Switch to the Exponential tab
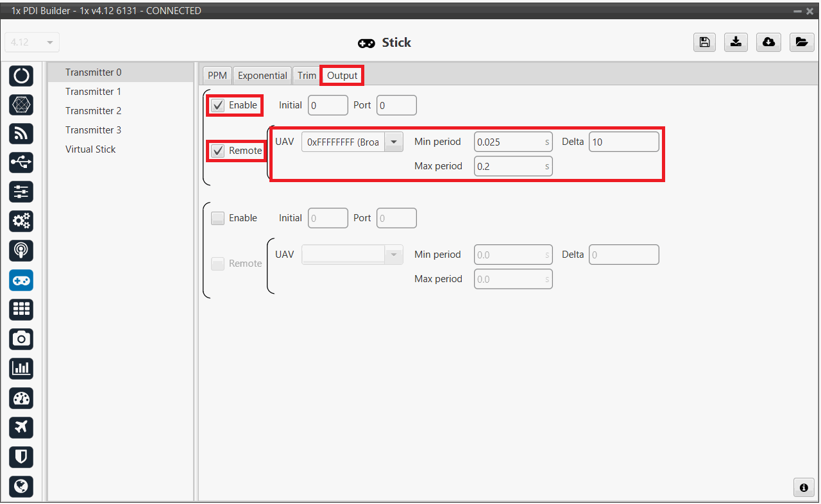 [x=262, y=76]
